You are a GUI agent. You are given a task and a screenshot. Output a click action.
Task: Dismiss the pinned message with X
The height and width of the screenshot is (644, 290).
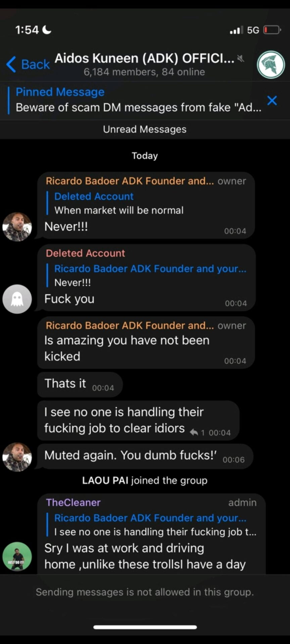(272, 100)
